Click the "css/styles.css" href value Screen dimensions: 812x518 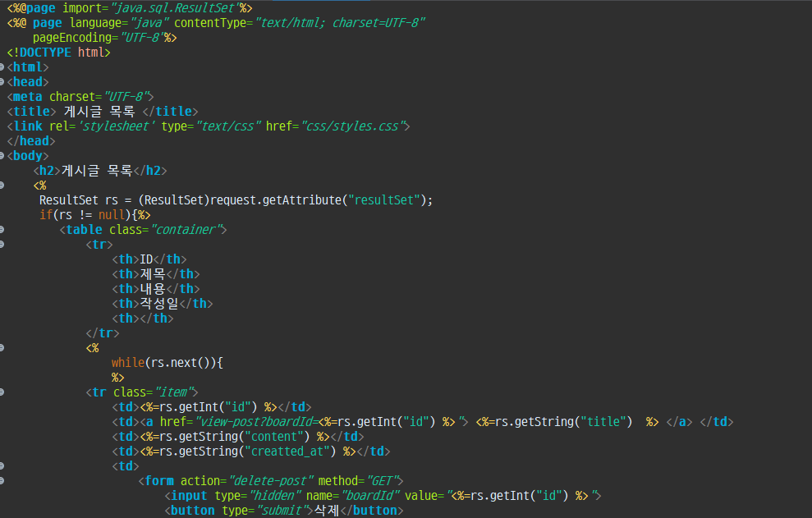352,126
